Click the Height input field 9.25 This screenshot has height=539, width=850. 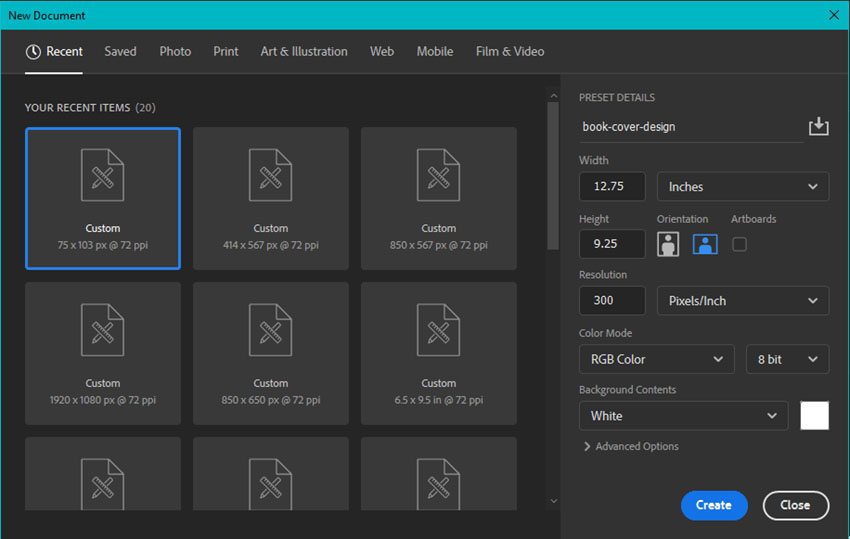pos(612,244)
